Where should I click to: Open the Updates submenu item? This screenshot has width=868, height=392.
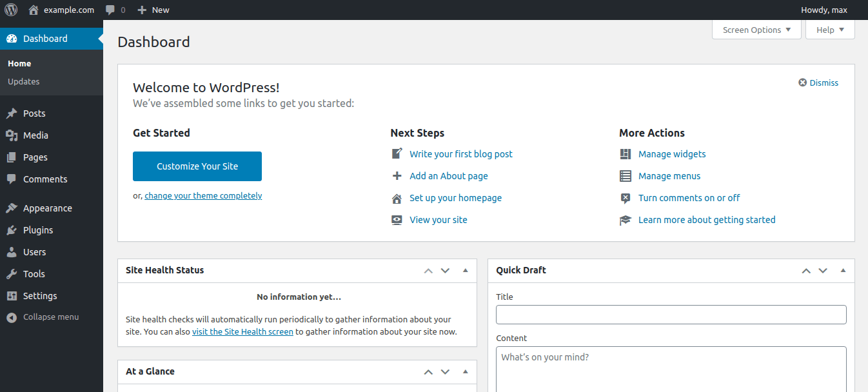(24, 82)
